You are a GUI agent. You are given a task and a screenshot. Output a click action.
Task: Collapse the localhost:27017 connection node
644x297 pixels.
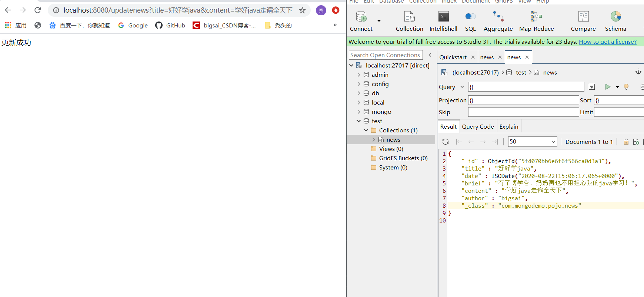351,65
